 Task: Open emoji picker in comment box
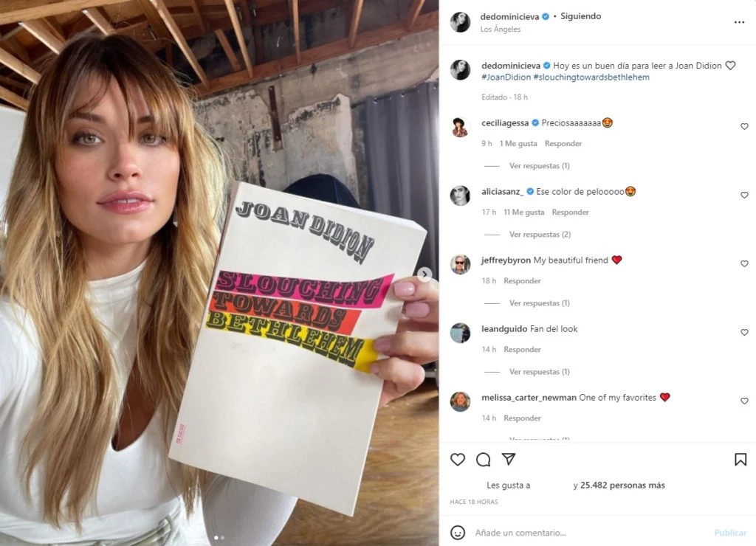pos(458,533)
